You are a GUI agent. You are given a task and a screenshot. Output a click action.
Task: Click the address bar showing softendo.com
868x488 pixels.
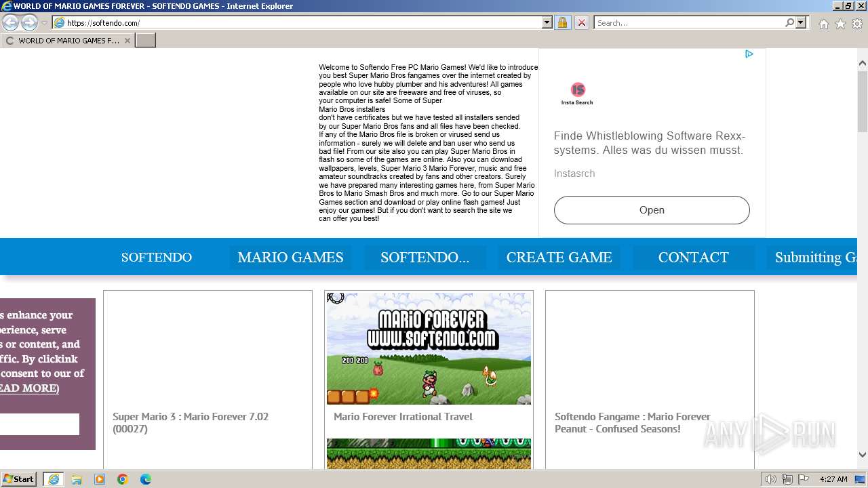pos(297,22)
